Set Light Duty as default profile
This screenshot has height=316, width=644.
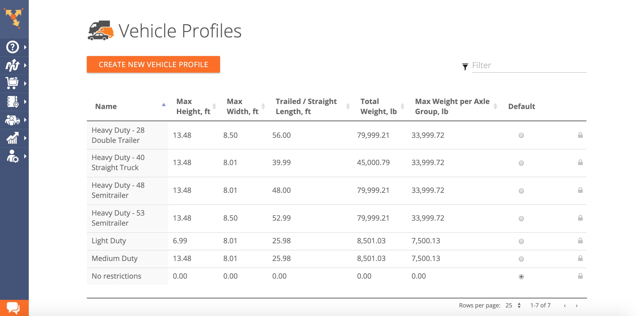coord(521,241)
